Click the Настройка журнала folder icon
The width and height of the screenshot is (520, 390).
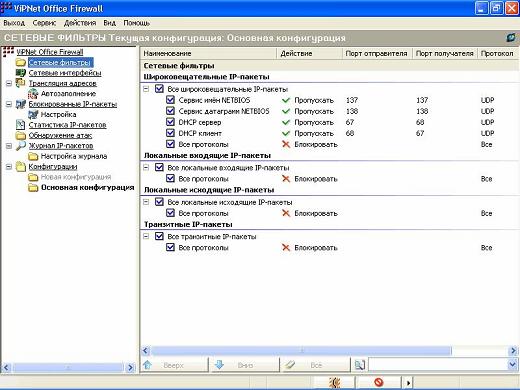coord(33,156)
